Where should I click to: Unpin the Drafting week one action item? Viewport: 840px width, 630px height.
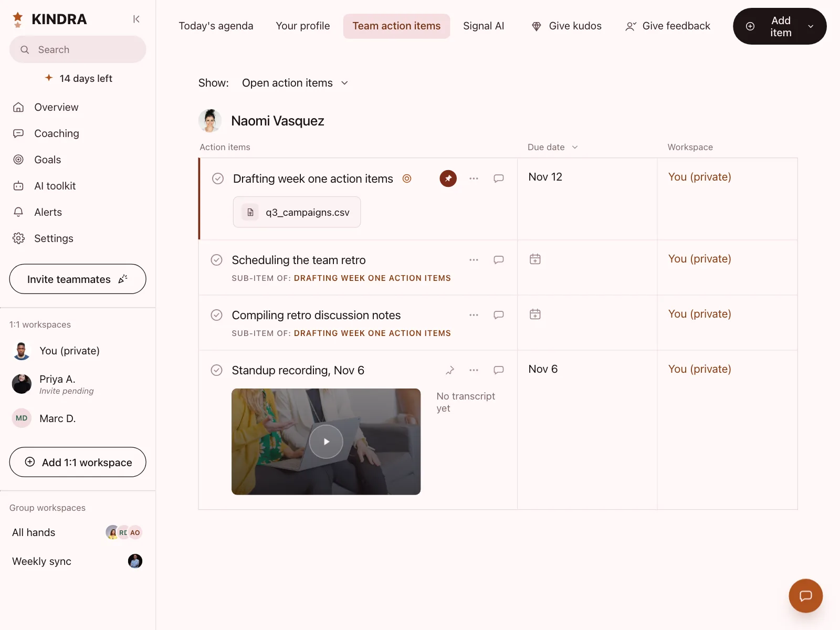pyautogui.click(x=448, y=178)
